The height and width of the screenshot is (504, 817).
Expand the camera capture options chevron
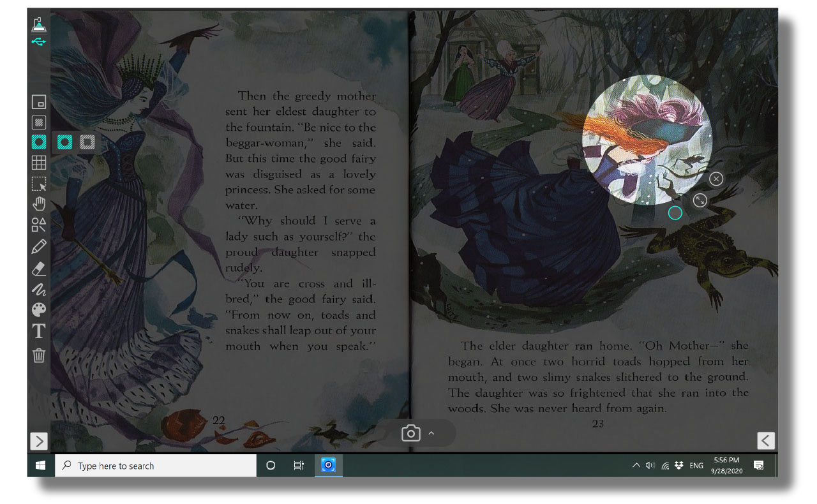[431, 434]
